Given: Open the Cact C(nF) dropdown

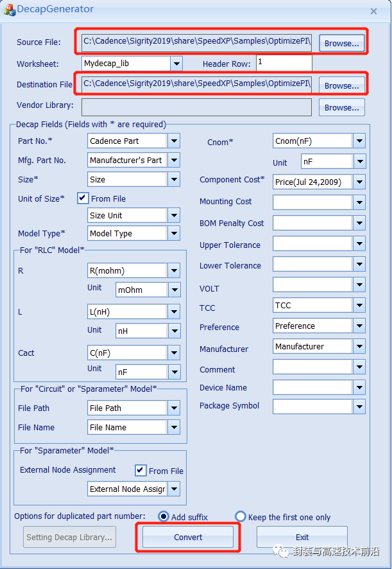Looking at the screenshot, I should click(x=174, y=353).
